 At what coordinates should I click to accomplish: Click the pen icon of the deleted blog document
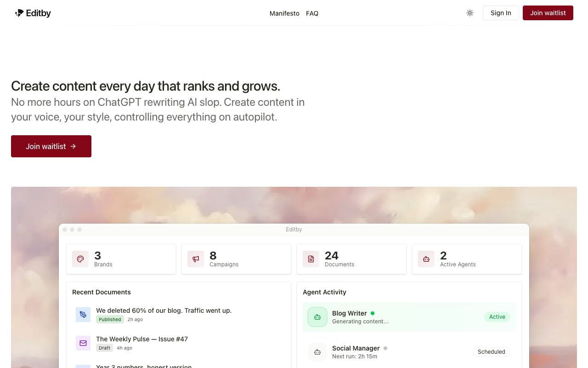(x=83, y=315)
